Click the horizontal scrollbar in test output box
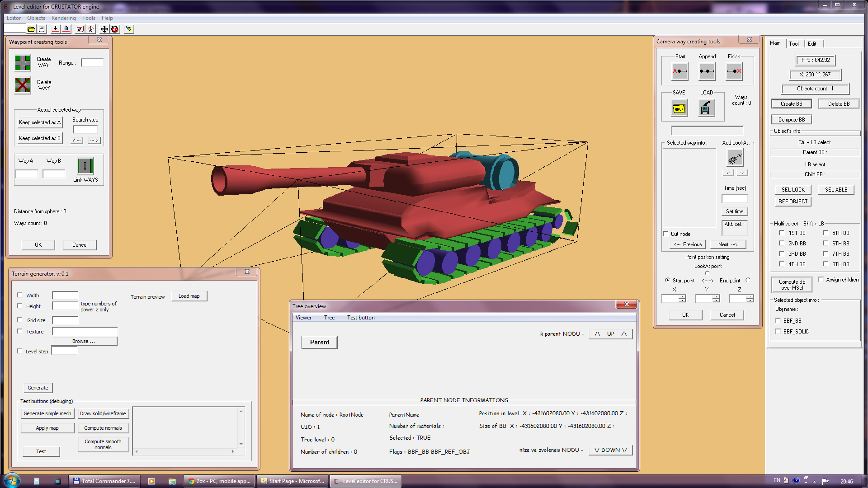This screenshot has height=488, width=868. [185, 451]
